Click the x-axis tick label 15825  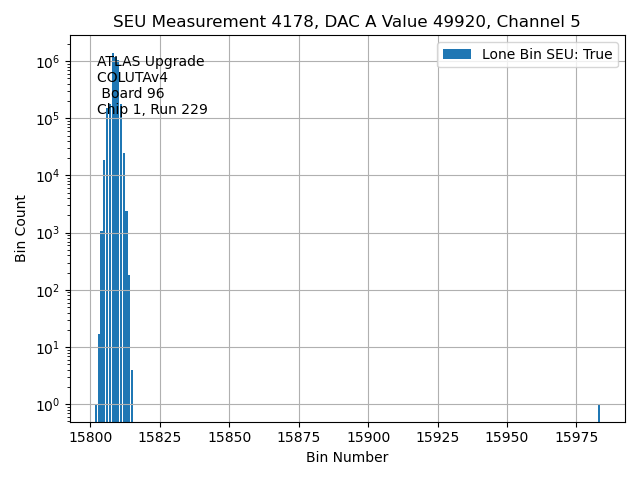point(160,437)
